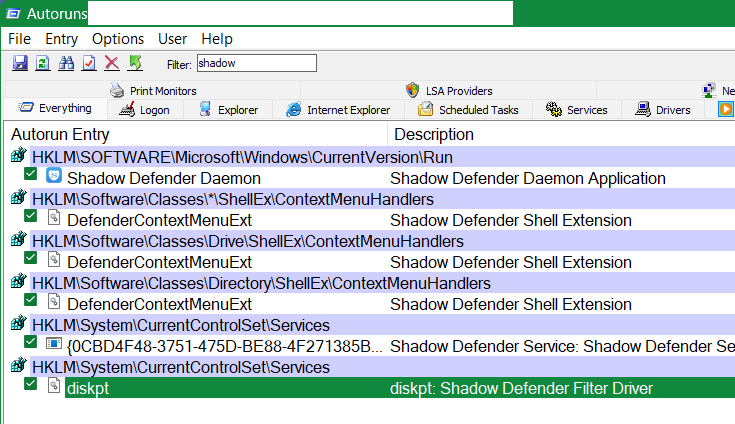Click the green Jump to Entry icon

[135, 63]
